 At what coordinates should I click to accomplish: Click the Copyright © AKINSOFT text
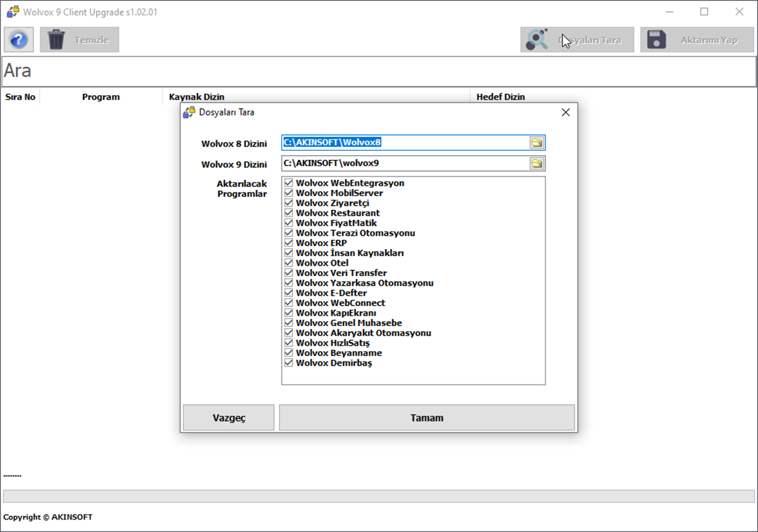(48, 517)
